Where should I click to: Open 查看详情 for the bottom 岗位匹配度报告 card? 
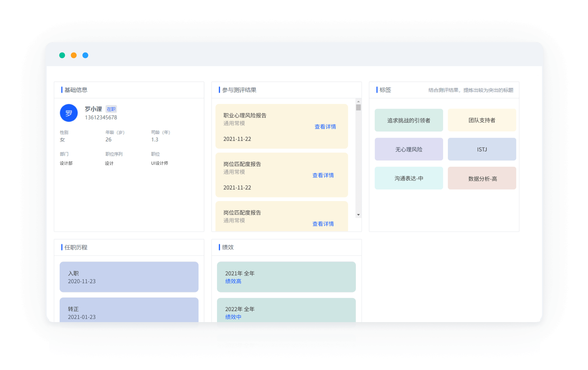click(323, 224)
